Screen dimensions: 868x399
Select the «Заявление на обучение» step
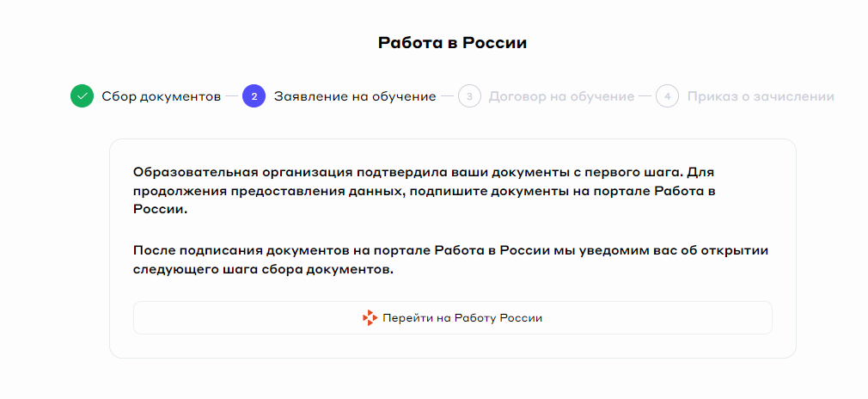point(355,96)
